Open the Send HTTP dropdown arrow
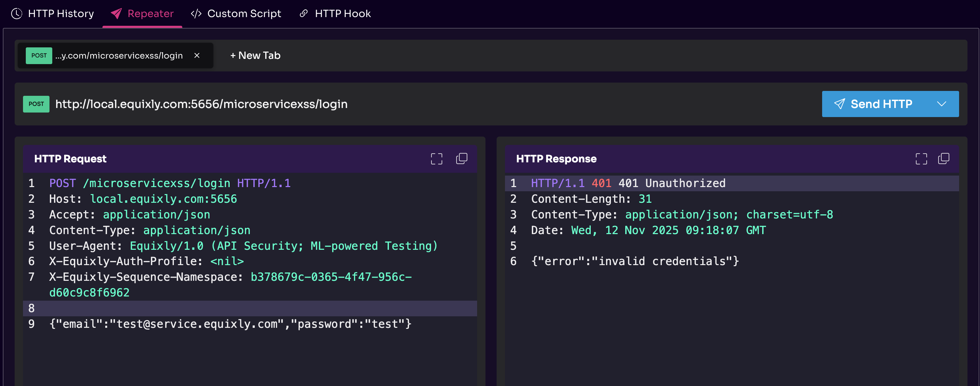Viewport: 980px width, 386px height. [x=941, y=104]
